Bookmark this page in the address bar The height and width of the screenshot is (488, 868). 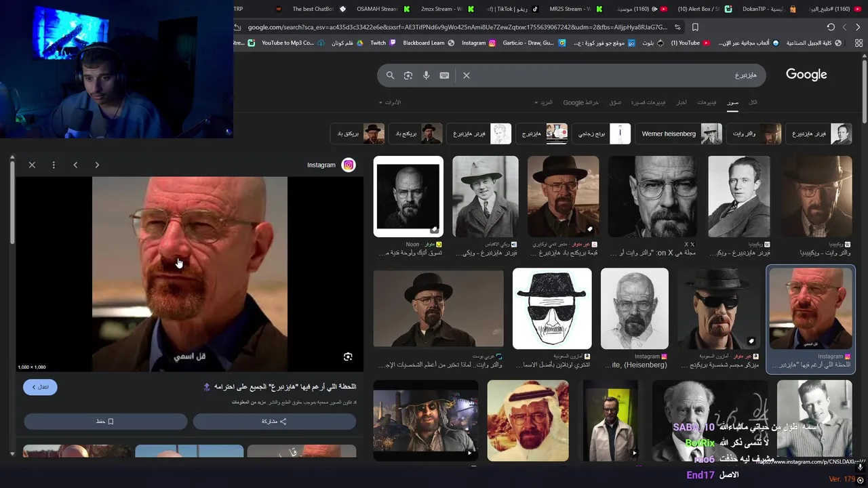(695, 27)
